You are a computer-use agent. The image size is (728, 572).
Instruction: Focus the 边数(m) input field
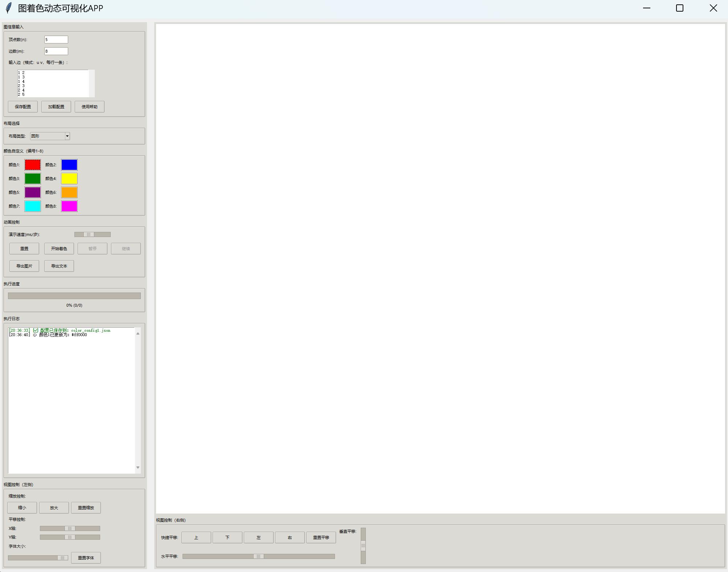56,51
